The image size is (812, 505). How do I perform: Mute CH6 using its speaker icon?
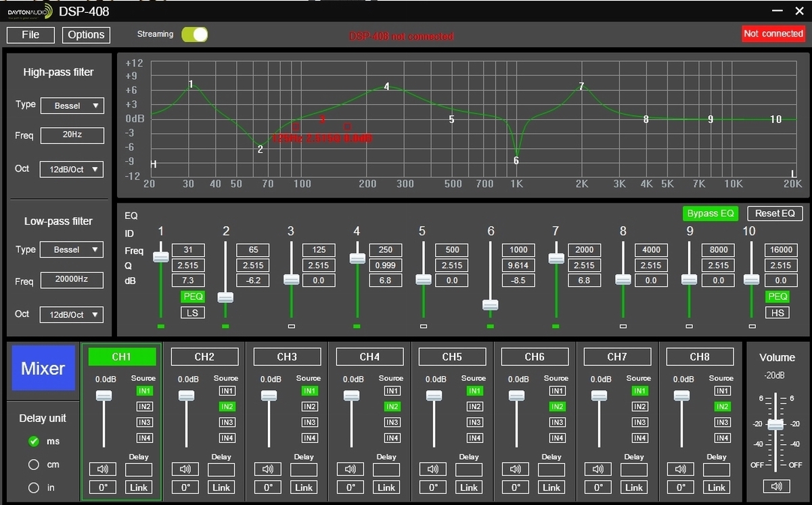(x=515, y=469)
